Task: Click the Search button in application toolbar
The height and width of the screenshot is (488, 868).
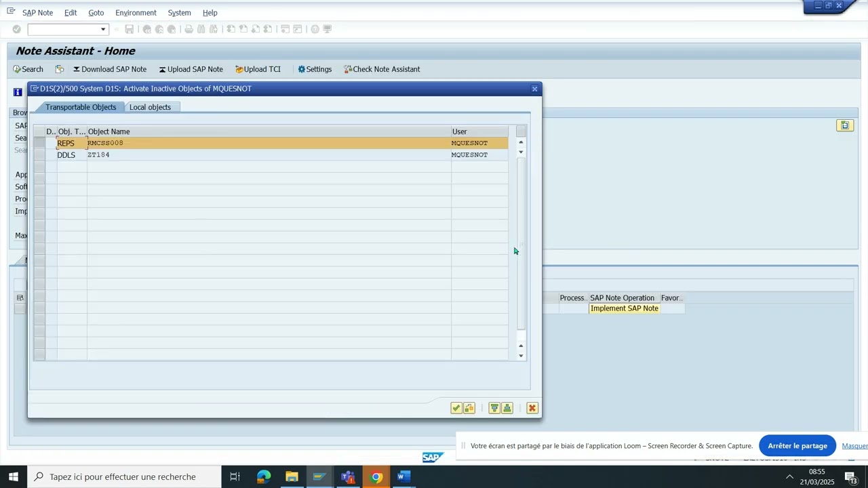Action: [28, 69]
